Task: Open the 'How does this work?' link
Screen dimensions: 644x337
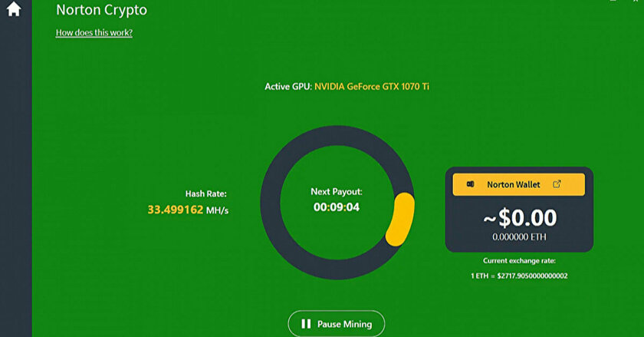Action: point(94,32)
